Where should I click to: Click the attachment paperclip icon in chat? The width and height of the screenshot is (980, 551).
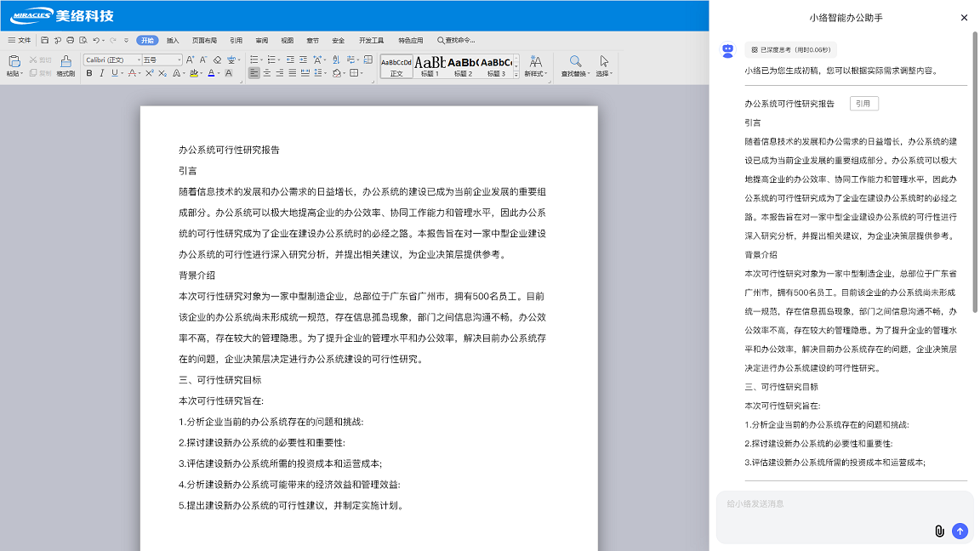939,531
